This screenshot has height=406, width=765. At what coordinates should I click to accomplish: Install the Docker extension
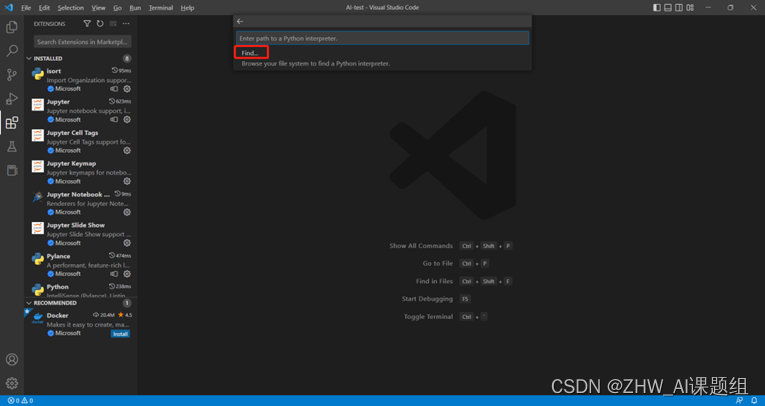coord(120,334)
